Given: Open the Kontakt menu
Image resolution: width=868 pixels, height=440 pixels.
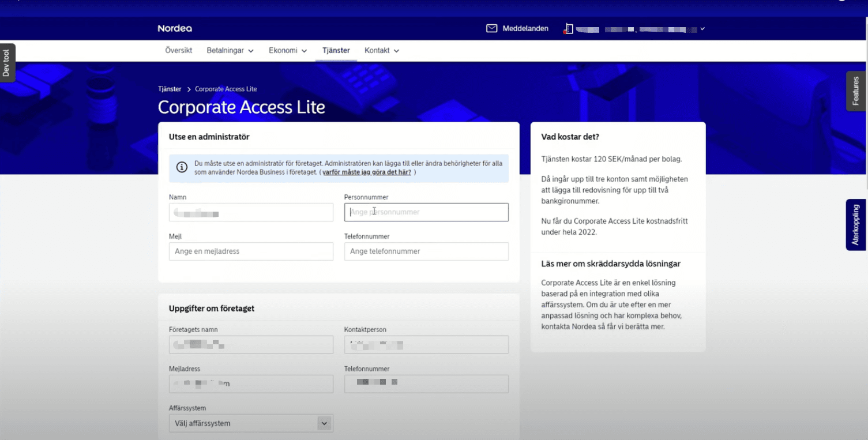Looking at the screenshot, I should (x=382, y=51).
